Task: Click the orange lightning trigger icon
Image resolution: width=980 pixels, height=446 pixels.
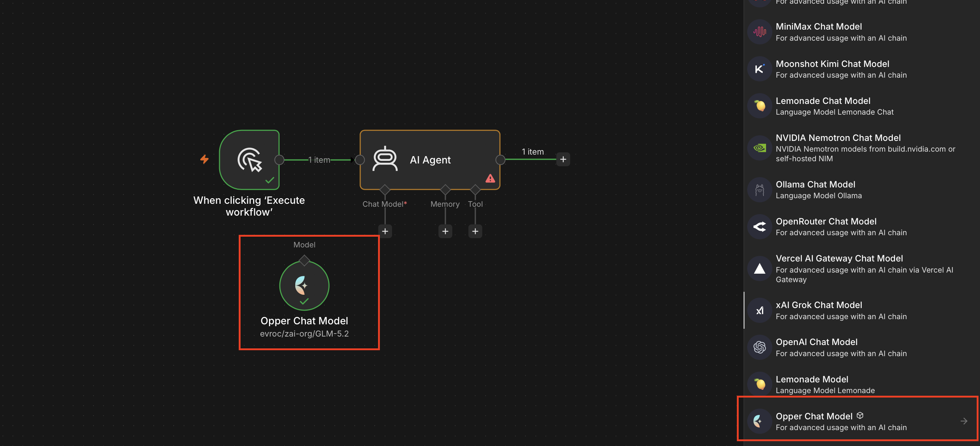Action: point(204,159)
